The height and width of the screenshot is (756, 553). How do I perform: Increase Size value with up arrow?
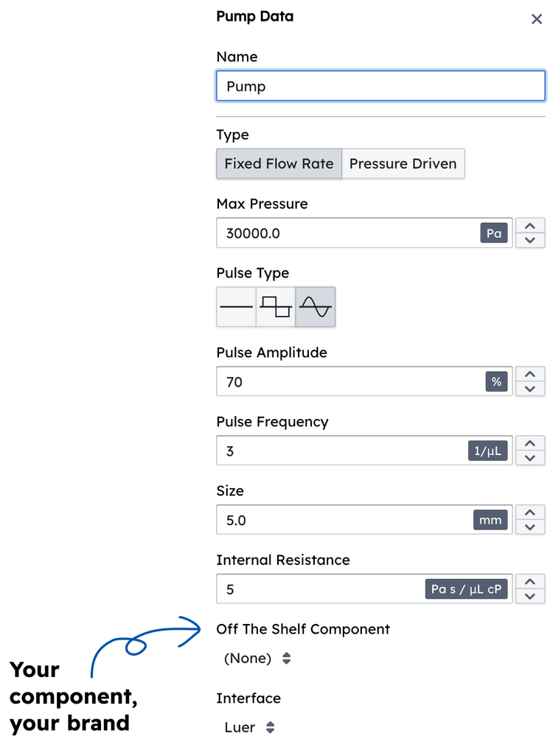pos(529,513)
